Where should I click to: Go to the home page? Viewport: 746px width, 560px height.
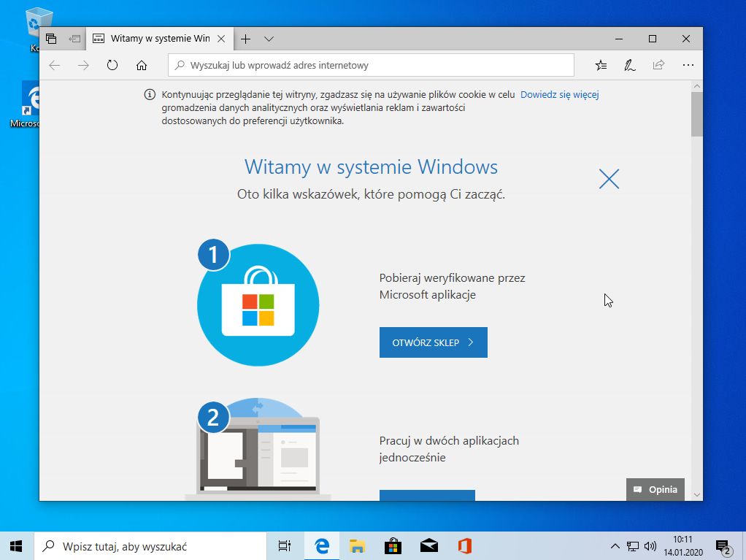click(x=142, y=65)
